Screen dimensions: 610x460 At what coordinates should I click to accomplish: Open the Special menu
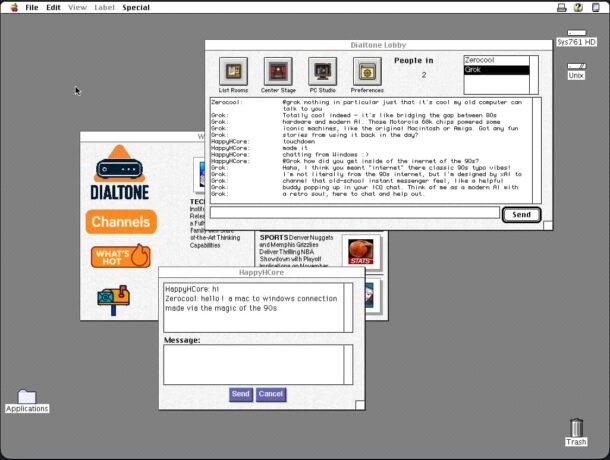pyautogui.click(x=136, y=7)
